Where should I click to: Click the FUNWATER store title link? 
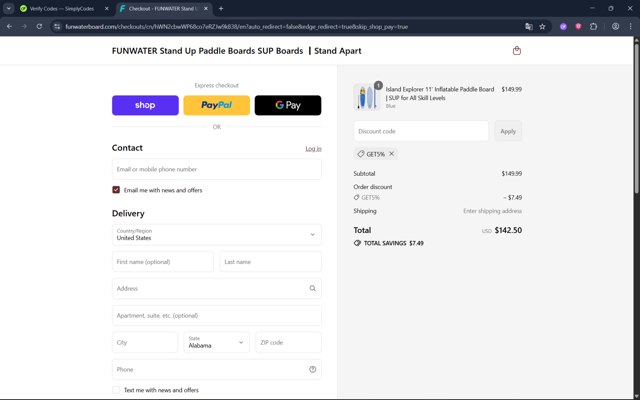coord(237,51)
